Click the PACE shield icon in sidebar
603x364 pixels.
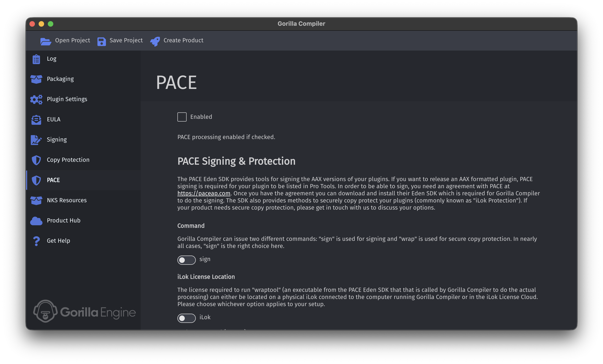[x=36, y=180]
